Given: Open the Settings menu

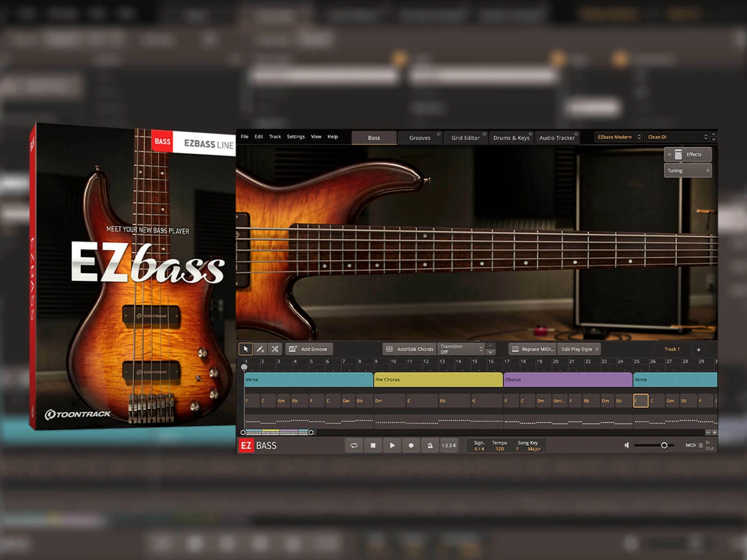Looking at the screenshot, I should [296, 137].
